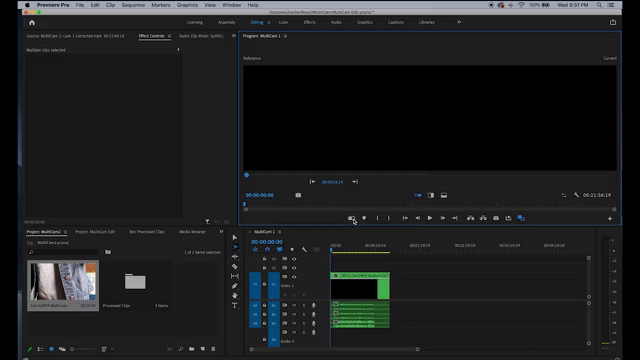
Task: Select the Razor tool
Action: click(235, 267)
